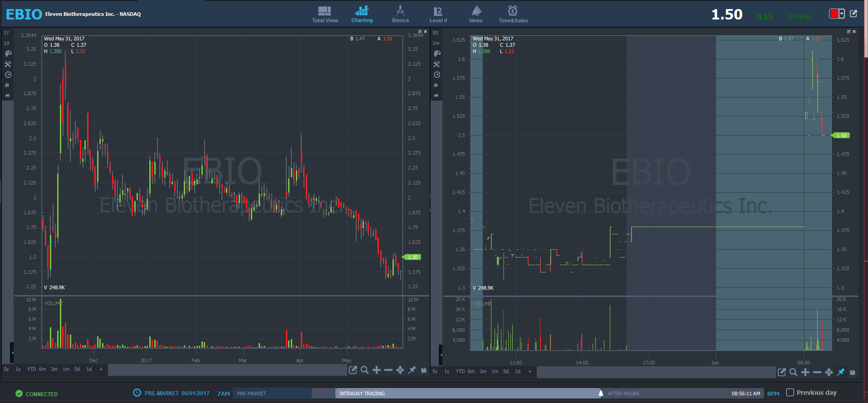The width and height of the screenshot is (868, 403).
Task: Open the News tab
Action: (x=476, y=15)
